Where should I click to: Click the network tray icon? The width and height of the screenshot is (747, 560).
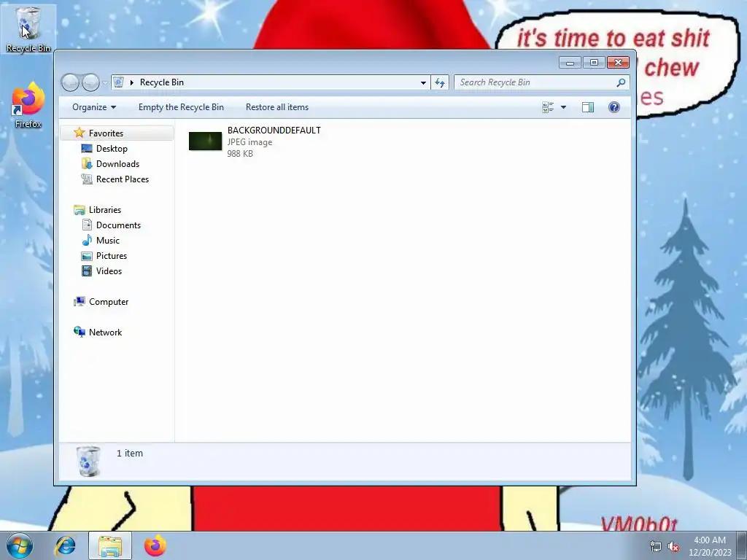656,547
